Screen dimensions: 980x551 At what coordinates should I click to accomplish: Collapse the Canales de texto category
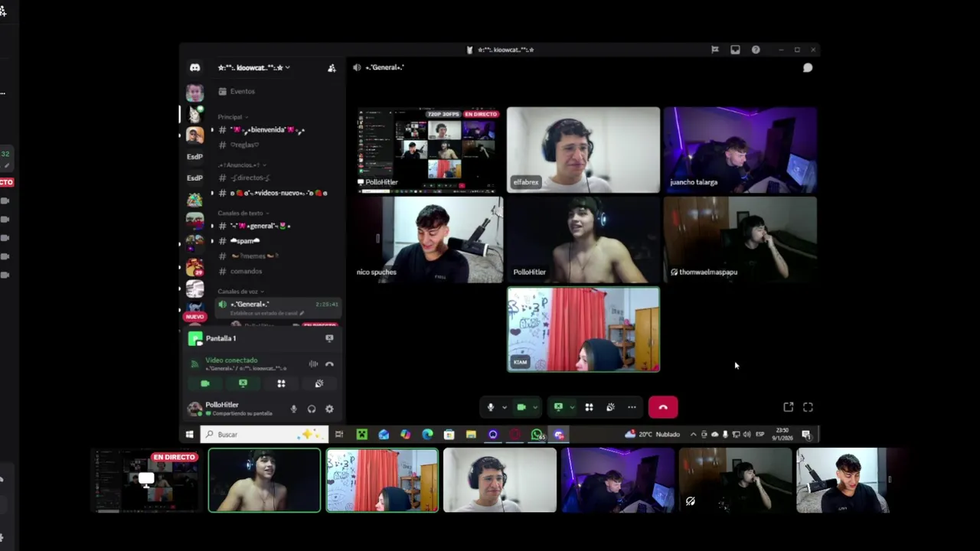pyautogui.click(x=243, y=213)
